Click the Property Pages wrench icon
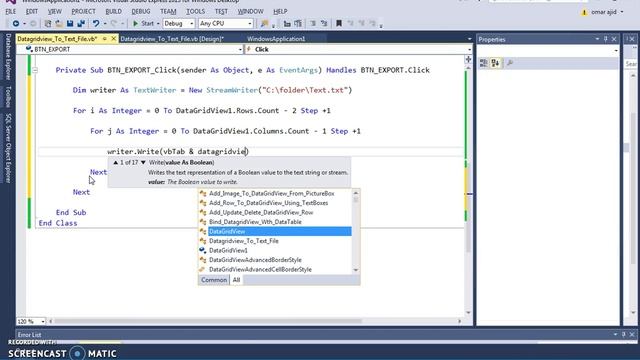The image size is (640, 360). 510,63
